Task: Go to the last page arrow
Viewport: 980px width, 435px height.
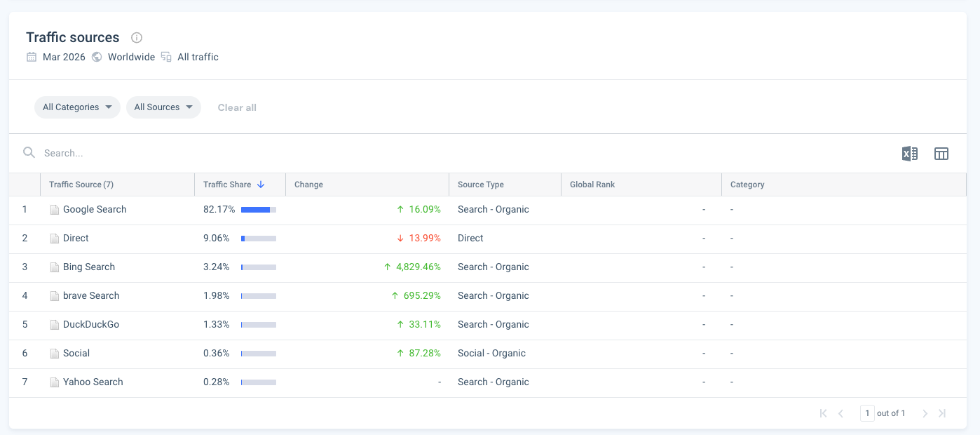Action: tap(942, 413)
